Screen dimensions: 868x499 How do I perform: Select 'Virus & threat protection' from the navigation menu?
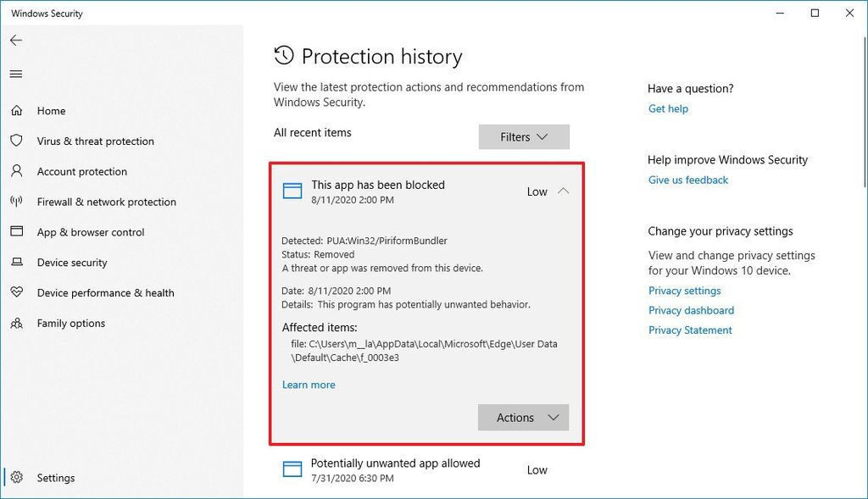pos(96,141)
